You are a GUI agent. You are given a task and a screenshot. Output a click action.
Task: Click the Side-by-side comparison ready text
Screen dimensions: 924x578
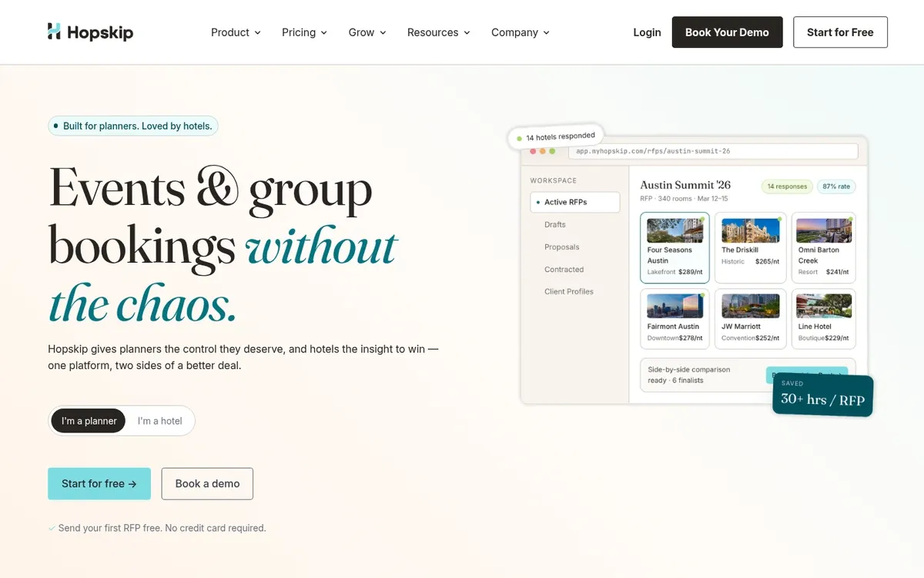689,375
